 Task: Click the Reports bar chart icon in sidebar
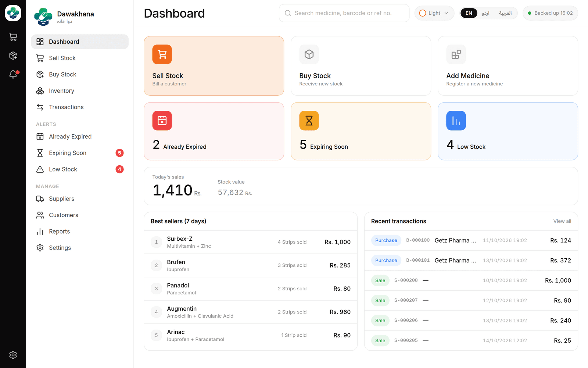[40, 231]
